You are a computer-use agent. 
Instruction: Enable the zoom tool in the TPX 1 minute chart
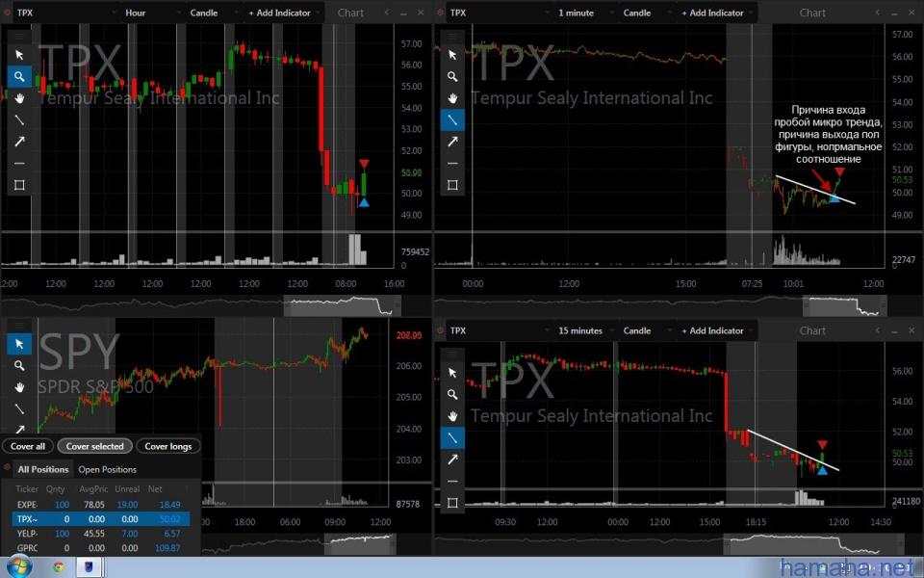(452, 77)
